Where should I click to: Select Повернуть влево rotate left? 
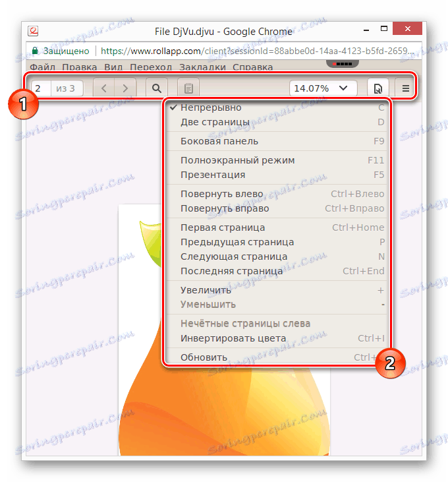pyautogui.click(x=276, y=194)
